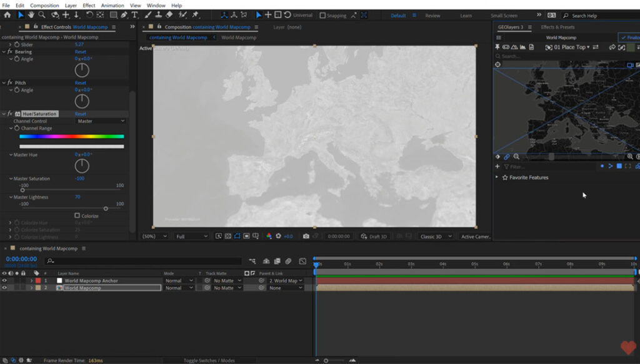The image size is (640, 364).
Task: Reset the Hue/Saturation effect
Action: click(x=81, y=114)
